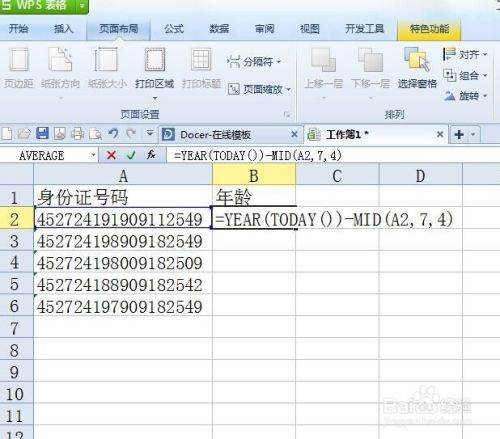Click the new document icon
The width and height of the screenshot is (500, 439).
pos(7,134)
